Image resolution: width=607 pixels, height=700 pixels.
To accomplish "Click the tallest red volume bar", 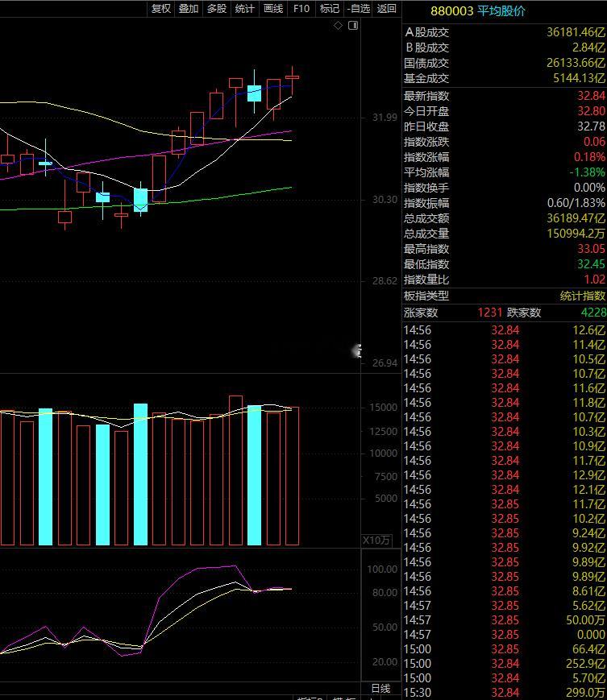I will pyautogui.click(x=235, y=470).
